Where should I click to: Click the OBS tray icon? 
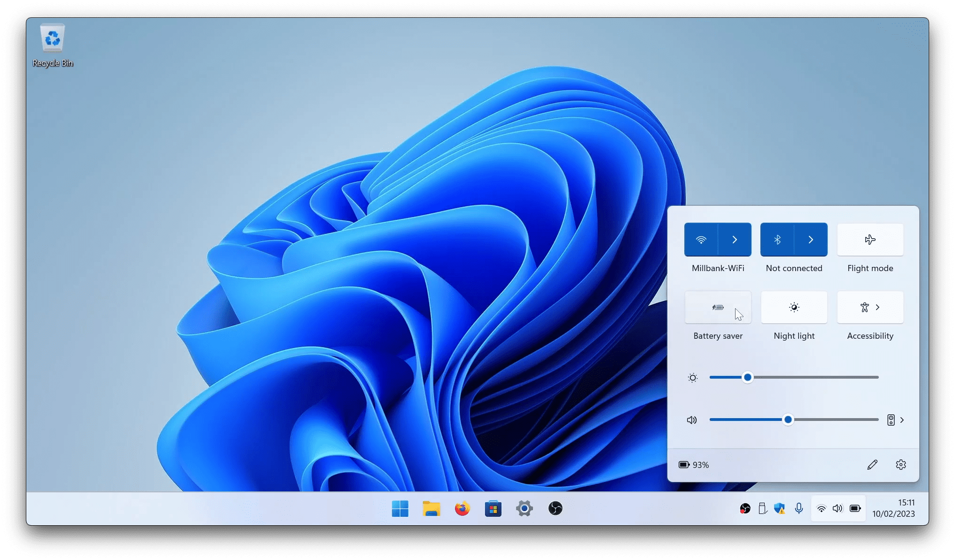coord(745,508)
